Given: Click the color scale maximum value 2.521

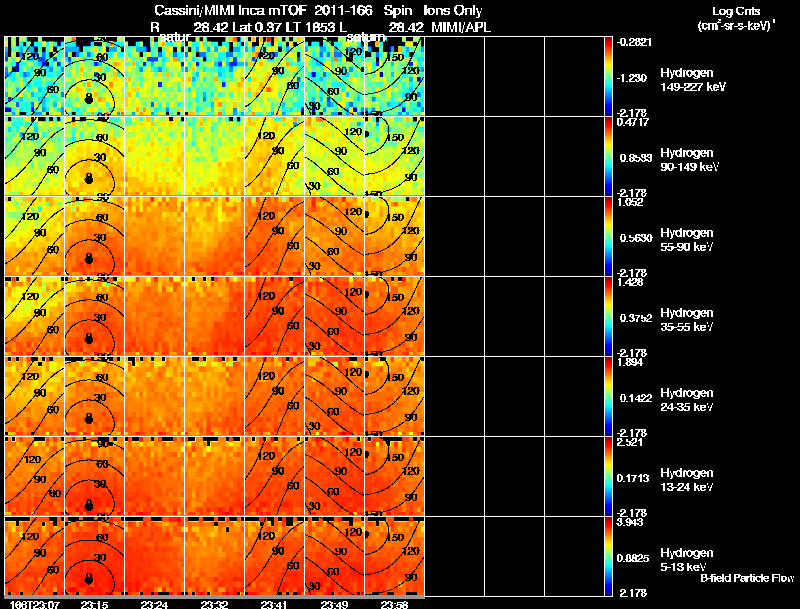Looking at the screenshot, I should point(630,442).
